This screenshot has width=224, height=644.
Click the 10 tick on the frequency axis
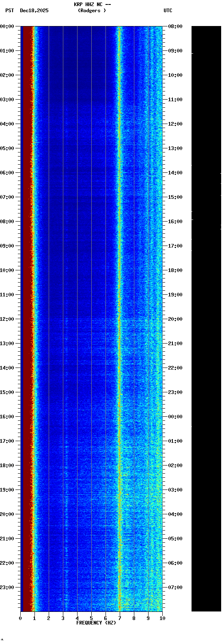point(162,618)
